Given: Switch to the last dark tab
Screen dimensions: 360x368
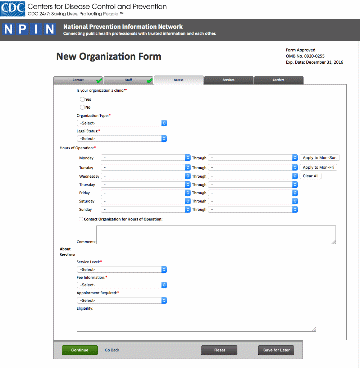Looking at the screenshot, I should (279, 80).
